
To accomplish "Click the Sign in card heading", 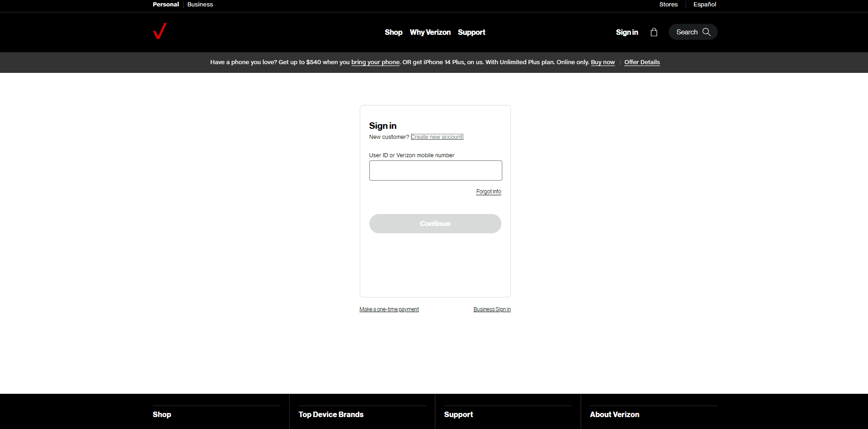I will [x=383, y=126].
